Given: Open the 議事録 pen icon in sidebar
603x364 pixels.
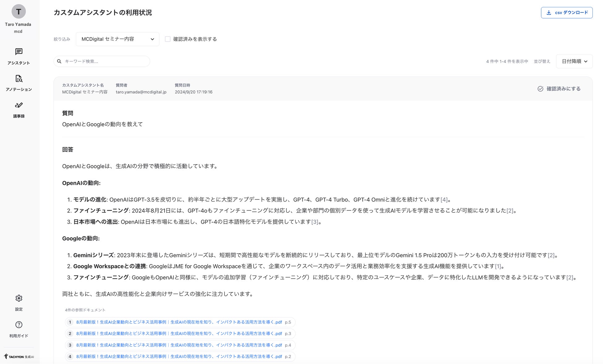Looking at the screenshot, I should (x=19, y=105).
